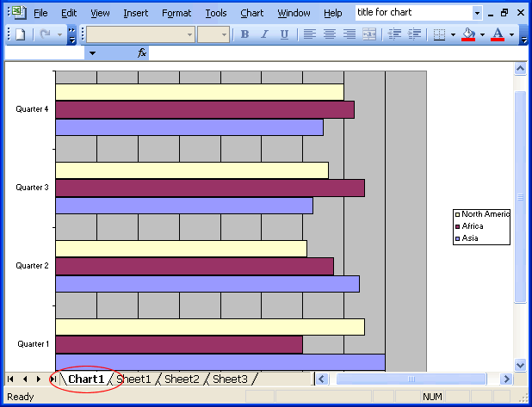Create a new workbook with New icon
532x407 pixels.
coord(21,34)
